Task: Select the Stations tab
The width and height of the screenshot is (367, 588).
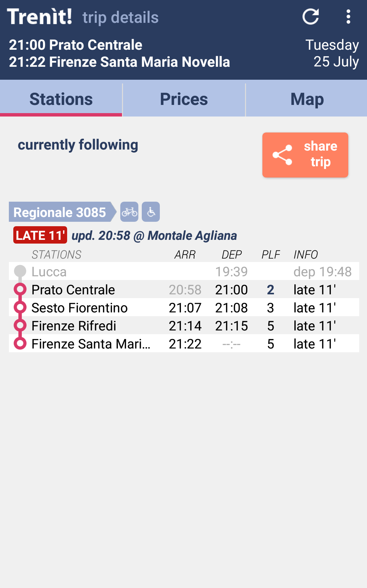Action: coord(61,99)
